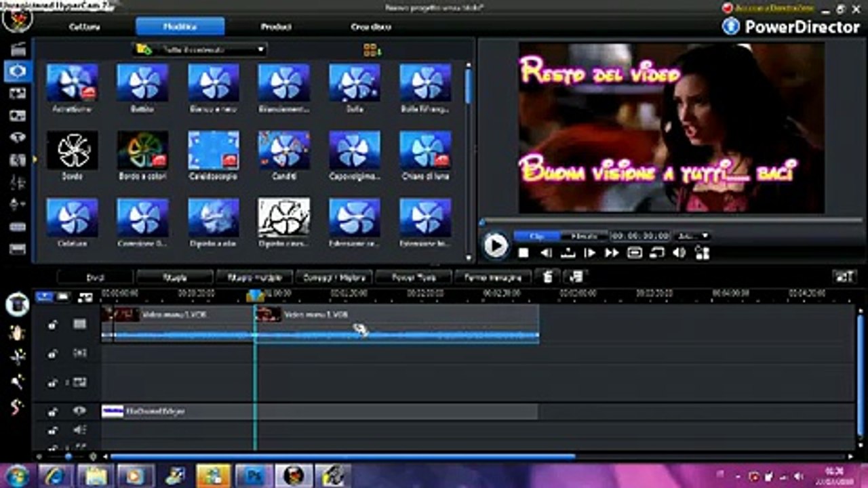Open the Chapter Room in the sidebar

point(18,226)
